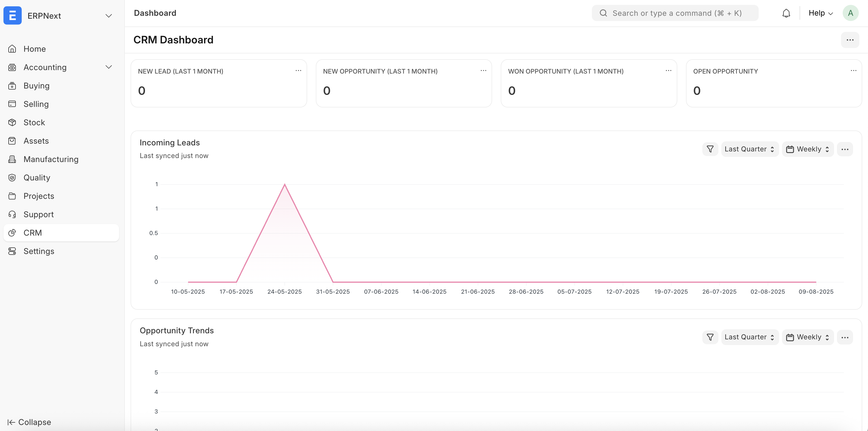Click the Stock box icon
This screenshot has width=868, height=431.
12,122
